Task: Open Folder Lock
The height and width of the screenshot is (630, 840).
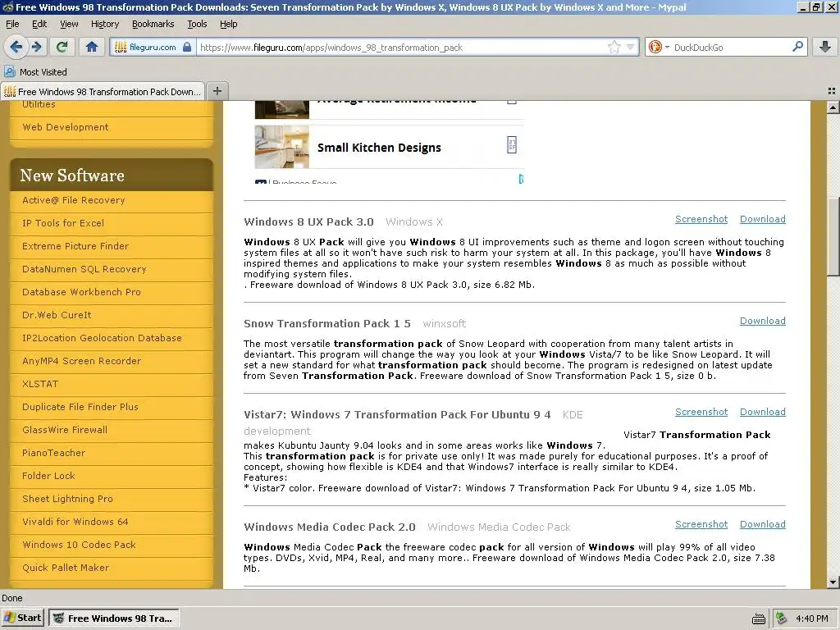Action: (48, 477)
